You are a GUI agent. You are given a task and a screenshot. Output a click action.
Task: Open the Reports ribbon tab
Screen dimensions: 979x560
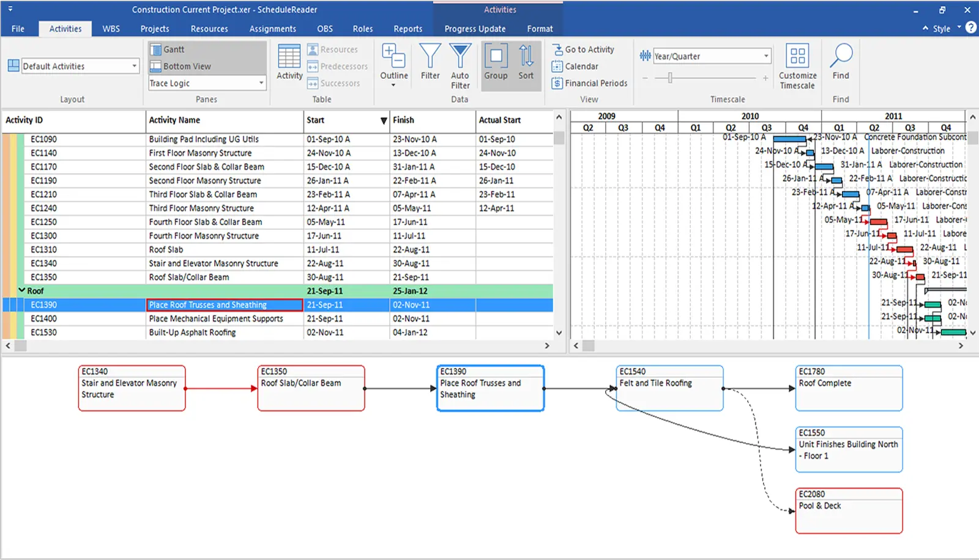pyautogui.click(x=408, y=28)
